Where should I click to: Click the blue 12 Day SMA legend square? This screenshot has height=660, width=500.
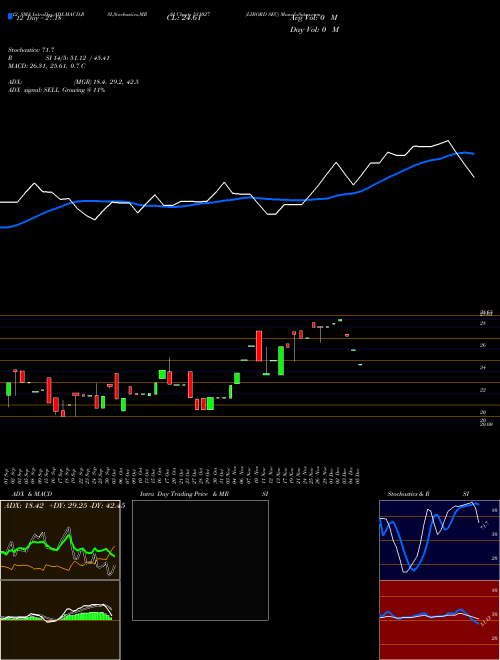tap(10, 16)
